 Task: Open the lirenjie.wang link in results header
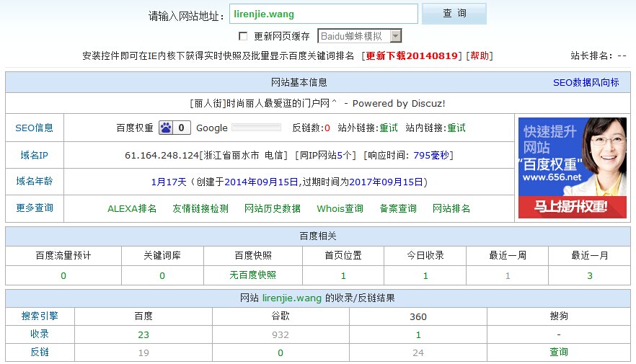tap(291, 298)
